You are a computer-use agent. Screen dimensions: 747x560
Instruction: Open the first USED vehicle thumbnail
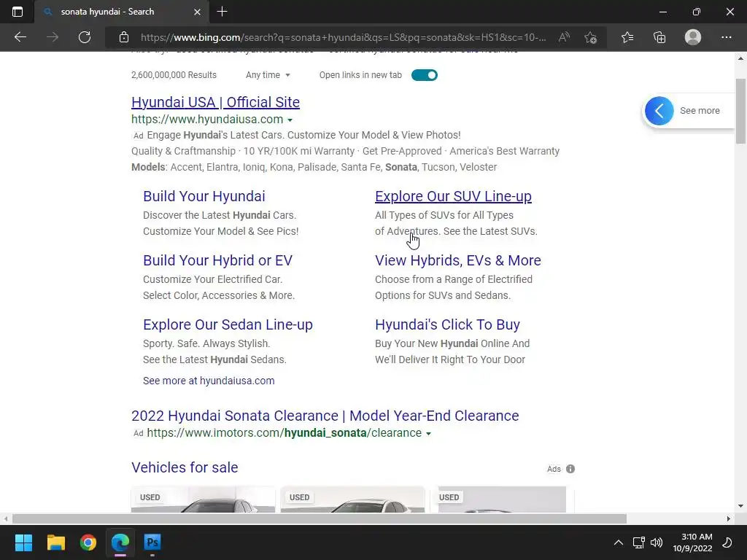pyautogui.click(x=203, y=499)
